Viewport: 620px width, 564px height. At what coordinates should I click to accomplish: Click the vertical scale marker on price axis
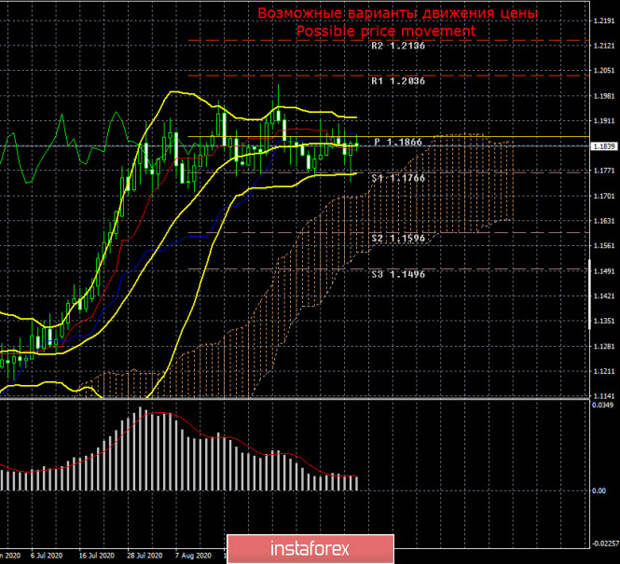(590, 294)
